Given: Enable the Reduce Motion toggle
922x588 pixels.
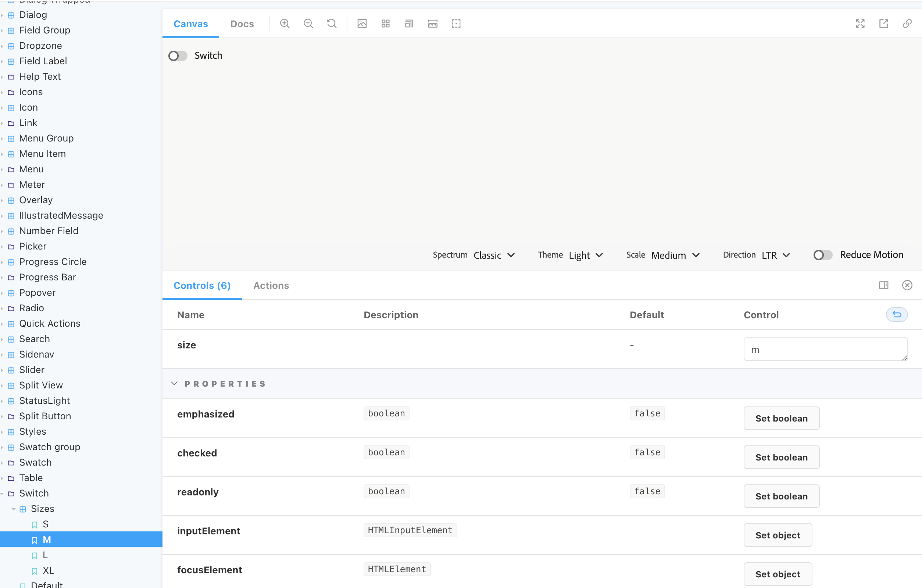Looking at the screenshot, I should pos(822,255).
